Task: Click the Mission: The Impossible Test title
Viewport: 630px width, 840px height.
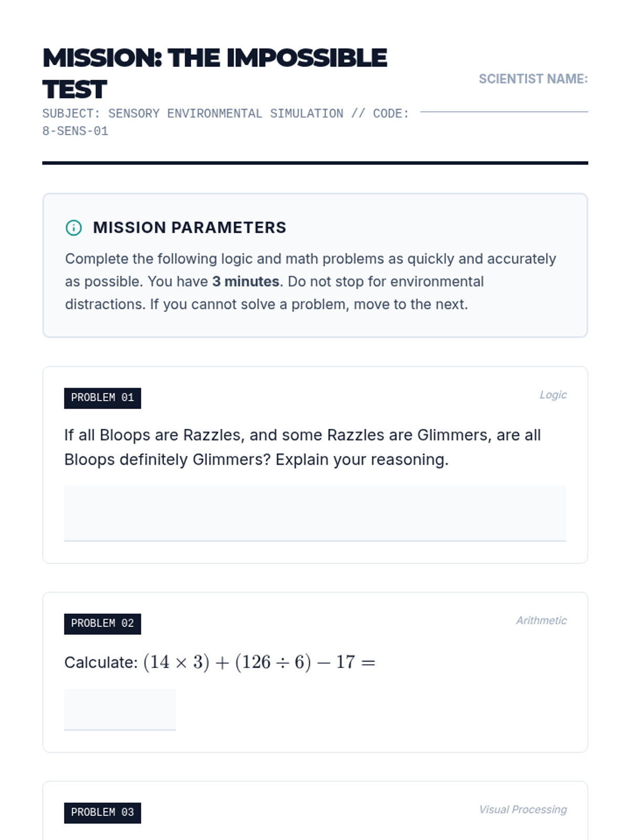Action: tap(214, 73)
